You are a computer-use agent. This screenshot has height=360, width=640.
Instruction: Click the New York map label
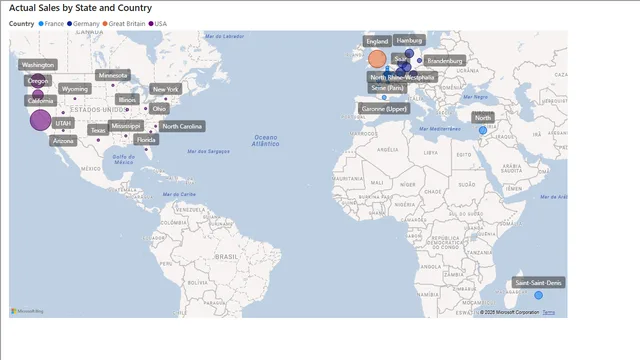(x=165, y=89)
